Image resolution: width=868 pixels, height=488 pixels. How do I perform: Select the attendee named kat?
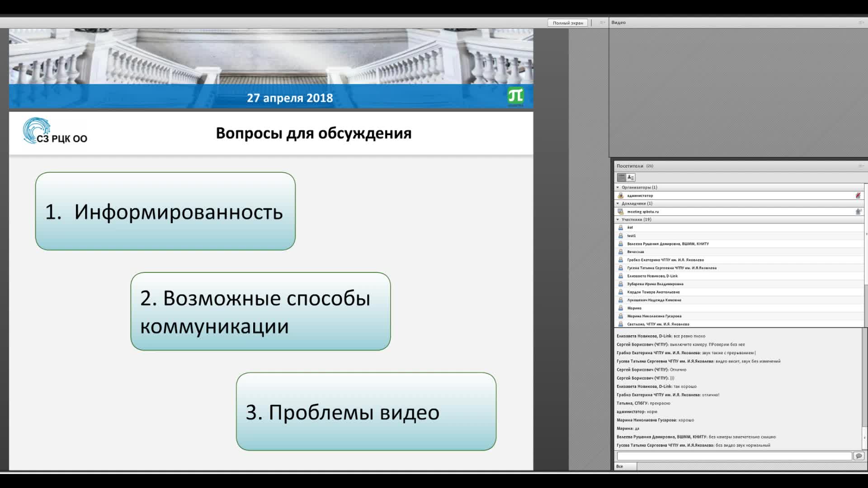click(x=740, y=228)
